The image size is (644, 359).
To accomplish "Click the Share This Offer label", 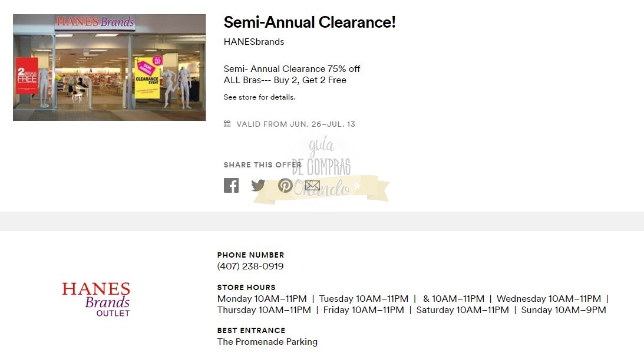I will (x=262, y=165).
